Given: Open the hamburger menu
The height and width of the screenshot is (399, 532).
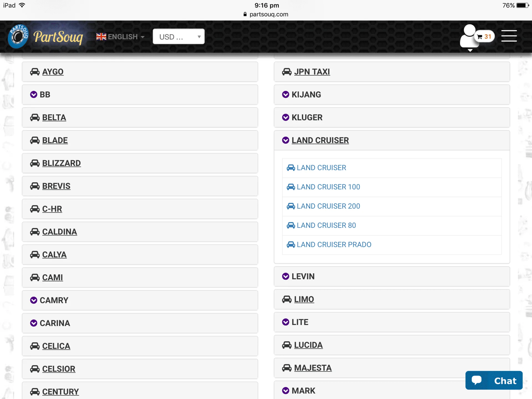Looking at the screenshot, I should click(509, 36).
